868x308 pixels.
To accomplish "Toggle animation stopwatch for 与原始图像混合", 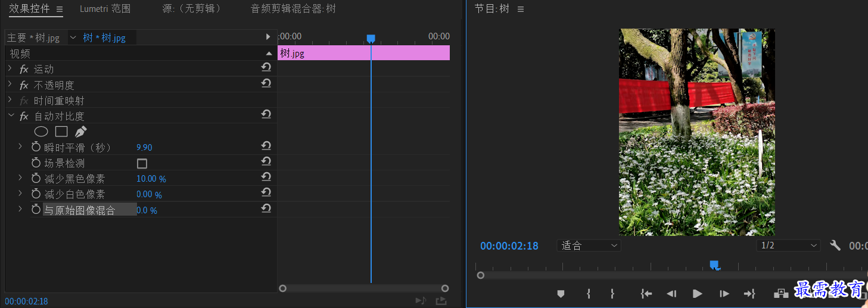I will 36,209.
